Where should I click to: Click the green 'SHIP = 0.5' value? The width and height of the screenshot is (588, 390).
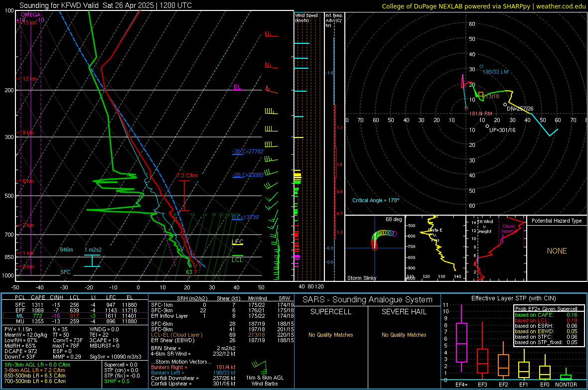point(117,381)
